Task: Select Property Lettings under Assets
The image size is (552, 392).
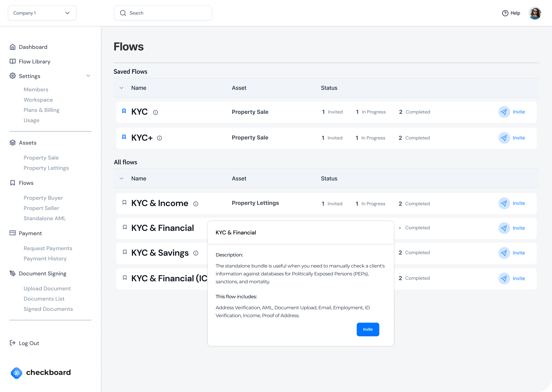Action: (46, 168)
